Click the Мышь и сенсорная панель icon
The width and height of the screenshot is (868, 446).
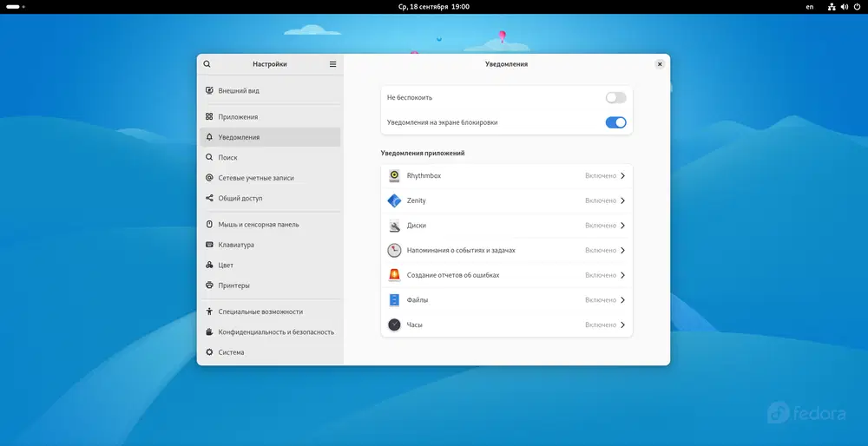pos(209,224)
